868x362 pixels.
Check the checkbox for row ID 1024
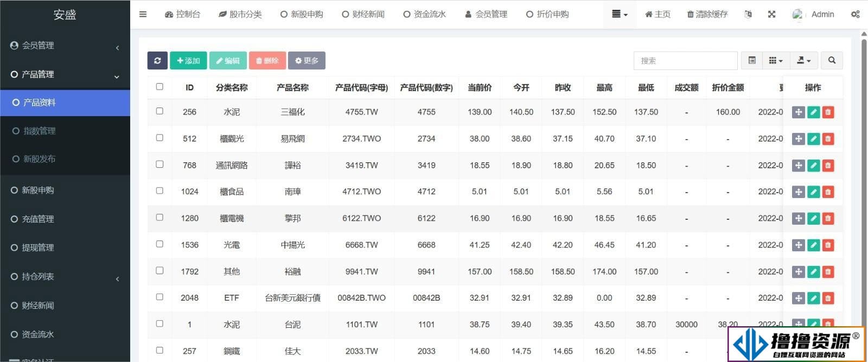coord(159,190)
